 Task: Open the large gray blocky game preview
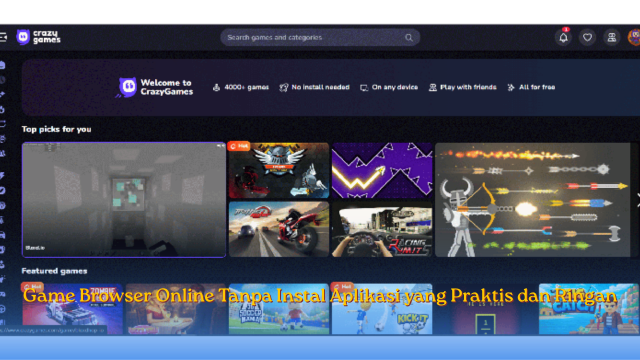click(124, 200)
